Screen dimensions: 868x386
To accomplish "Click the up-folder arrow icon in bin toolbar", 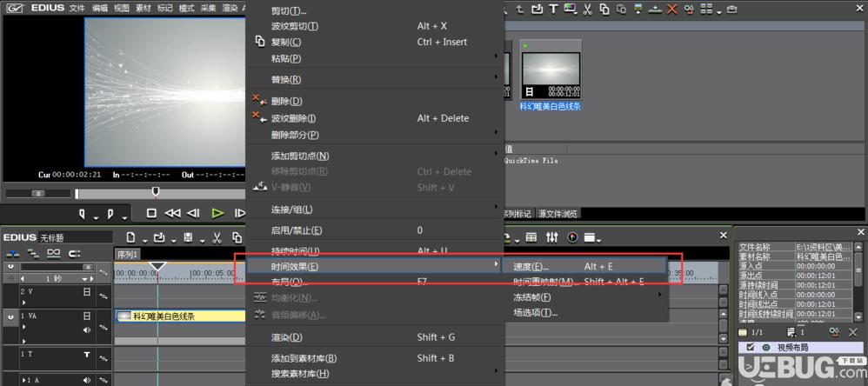I will (520, 9).
